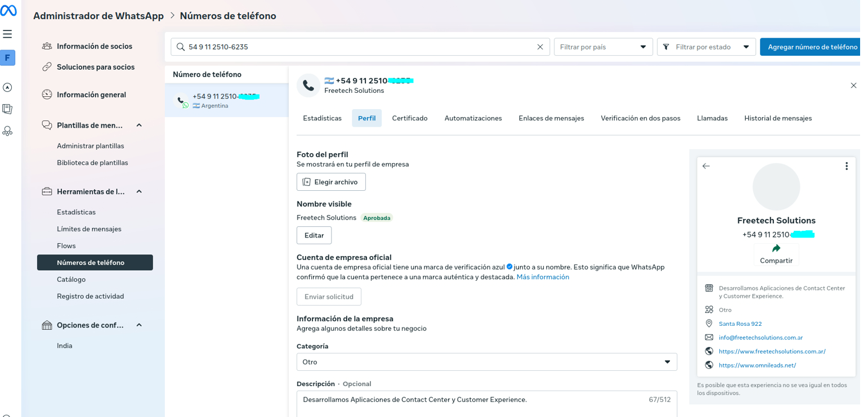The image size is (868, 417).
Task: Switch to the Certificado tab
Action: pyautogui.click(x=409, y=118)
